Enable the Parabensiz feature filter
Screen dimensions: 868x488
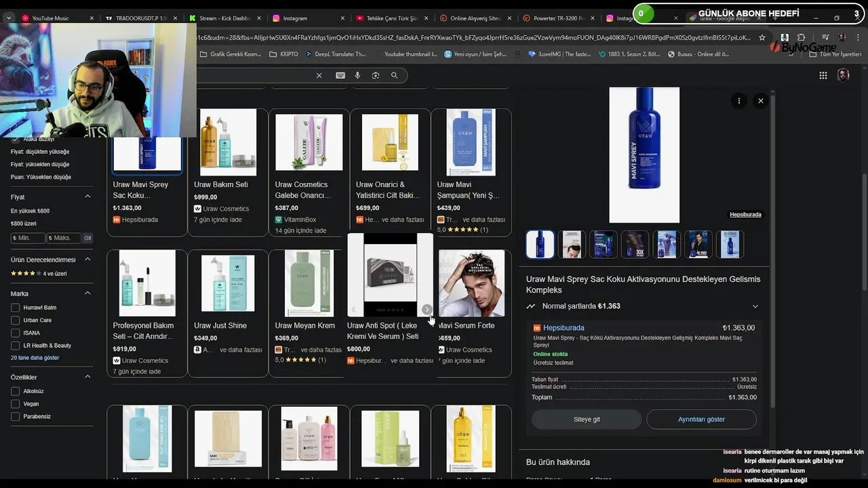coord(16,417)
